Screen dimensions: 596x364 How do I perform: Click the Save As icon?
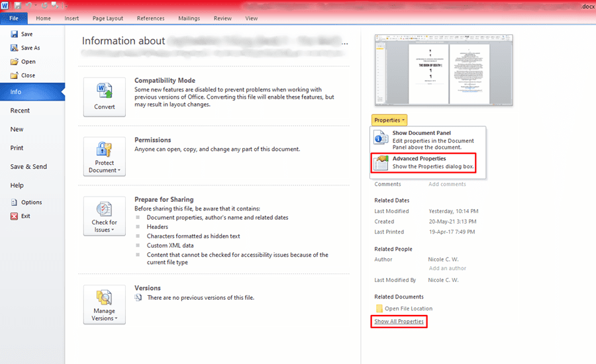(x=14, y=48)
